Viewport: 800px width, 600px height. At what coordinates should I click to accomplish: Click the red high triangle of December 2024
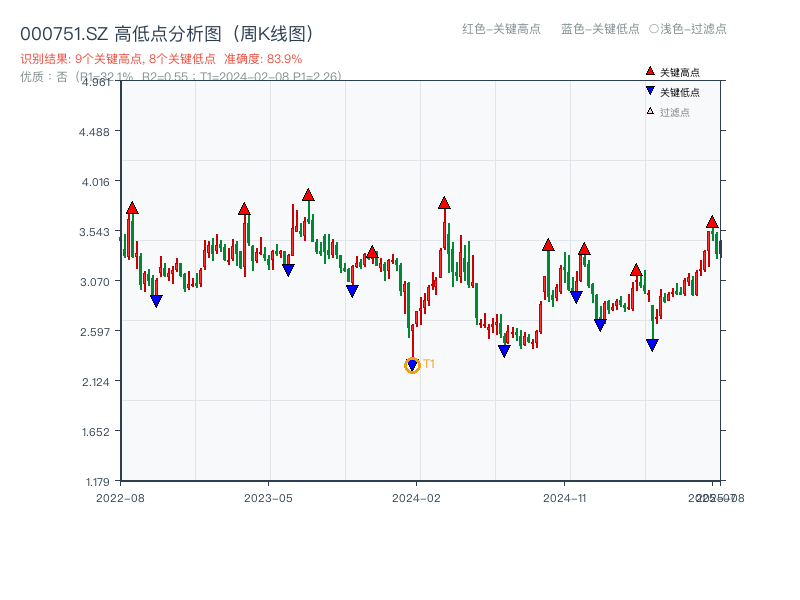(x=584, y=249)
